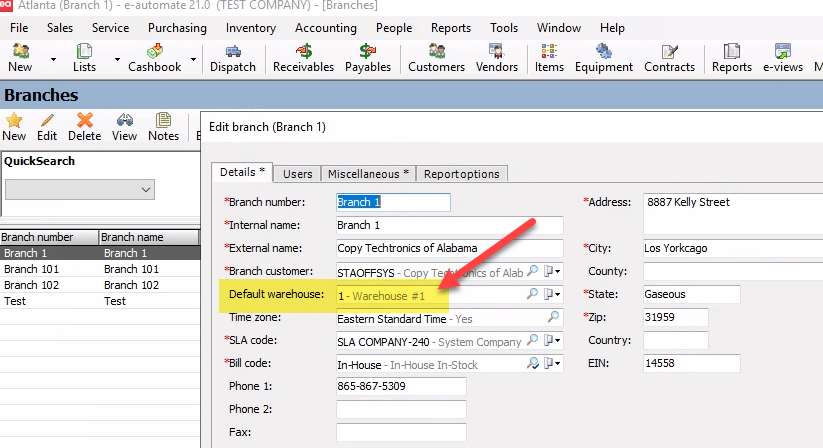The image size is (823, 448).
Task: Open the Tools menu
Action: (x=504, y=28)
